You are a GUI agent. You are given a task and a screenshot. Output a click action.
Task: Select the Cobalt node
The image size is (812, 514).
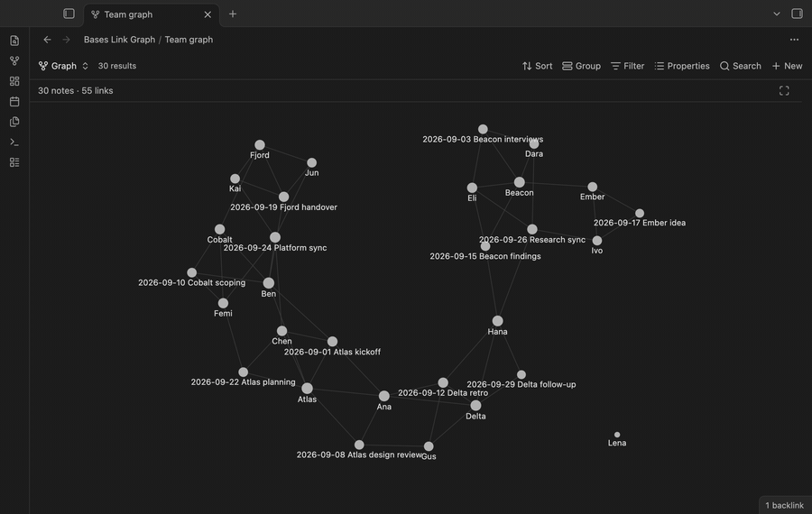click(219, 229)
